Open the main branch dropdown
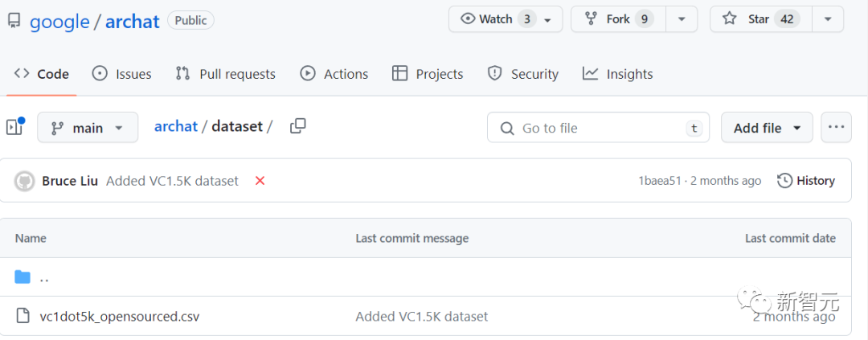 tap(88, 128)
